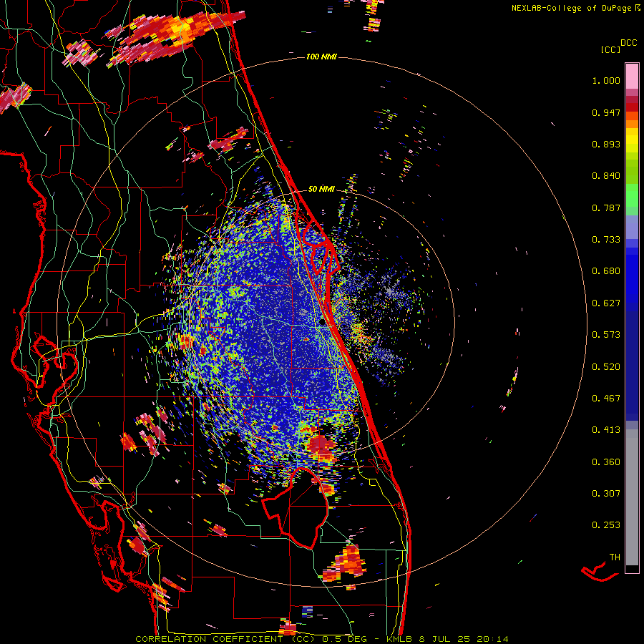Click the TH threshold label

point(615,557)
